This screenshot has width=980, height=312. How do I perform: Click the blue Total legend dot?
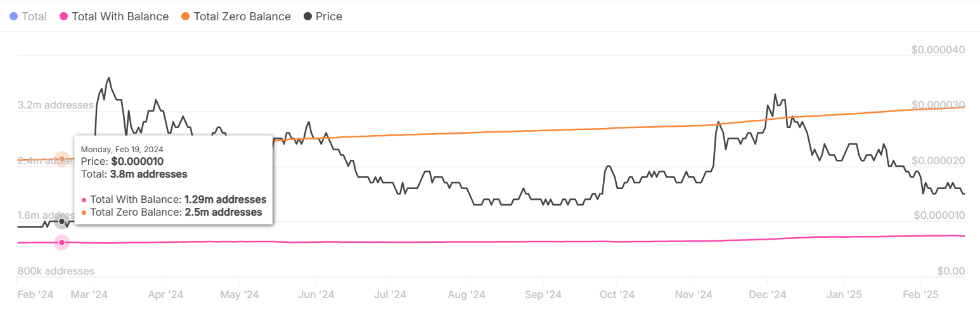pos(14,16)
